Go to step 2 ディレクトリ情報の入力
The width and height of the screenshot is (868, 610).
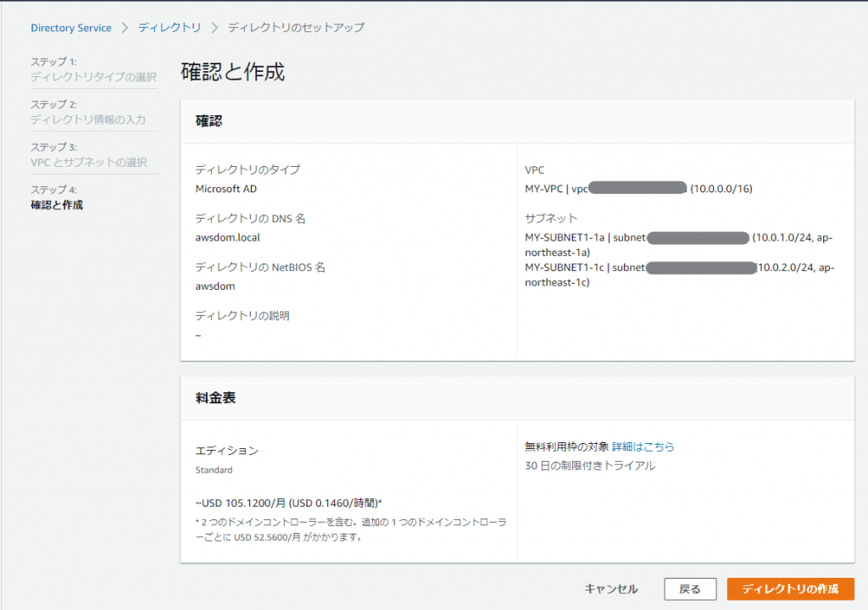coord(88,119)
